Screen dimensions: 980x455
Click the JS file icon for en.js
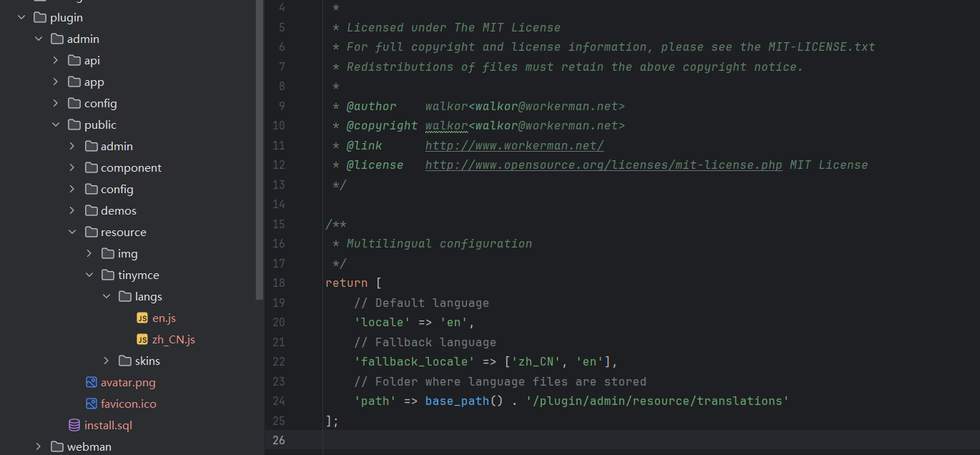pos(142,318)
